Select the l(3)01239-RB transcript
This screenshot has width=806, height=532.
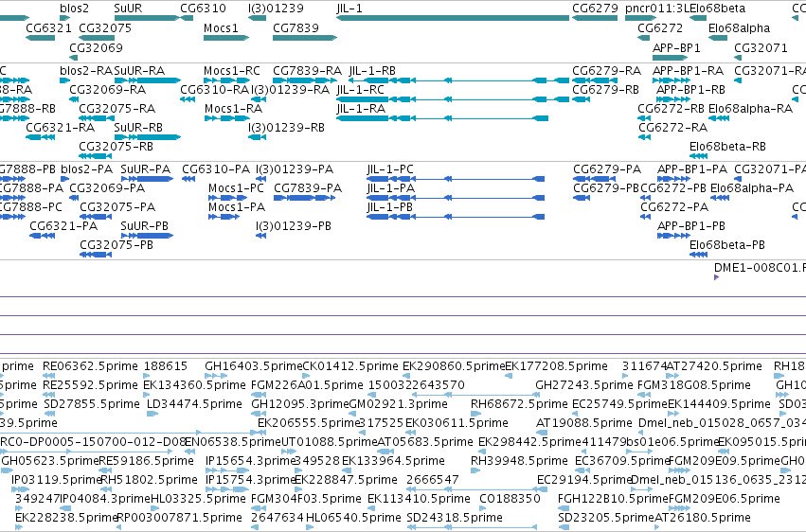[257, 137]
